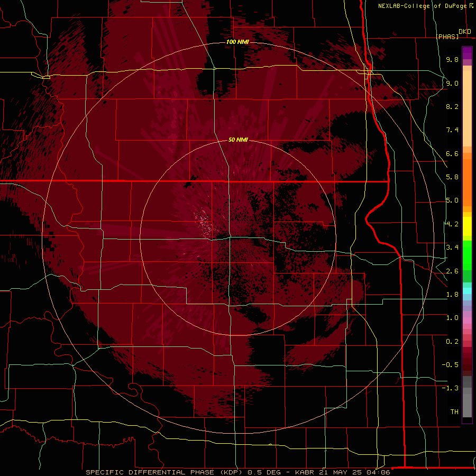
Task: Click the KABR station identifier in the caption
Action: 306,472
